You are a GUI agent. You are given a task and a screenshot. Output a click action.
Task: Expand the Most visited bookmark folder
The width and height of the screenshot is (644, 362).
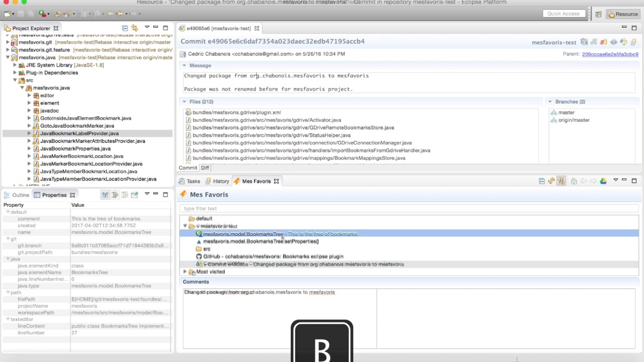pyautogui.click(x=185, y=271)
